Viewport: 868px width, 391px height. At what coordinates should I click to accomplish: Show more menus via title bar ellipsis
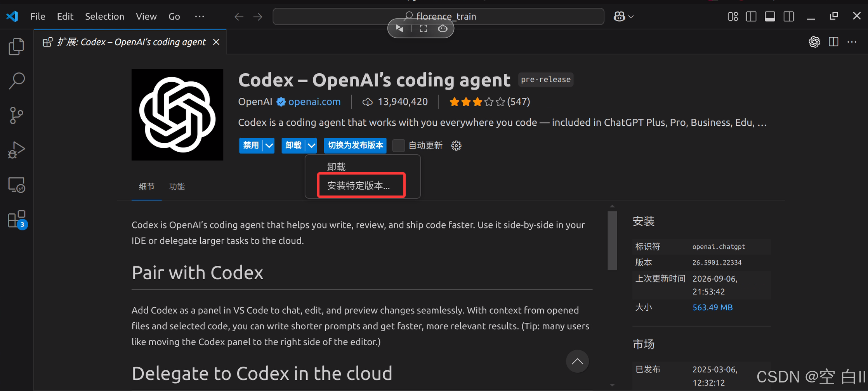(200, 16)
